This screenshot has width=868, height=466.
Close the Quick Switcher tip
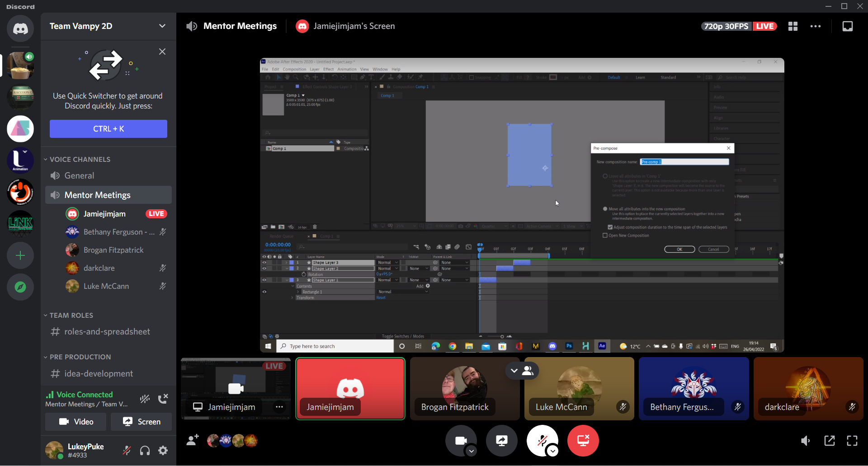162,52
